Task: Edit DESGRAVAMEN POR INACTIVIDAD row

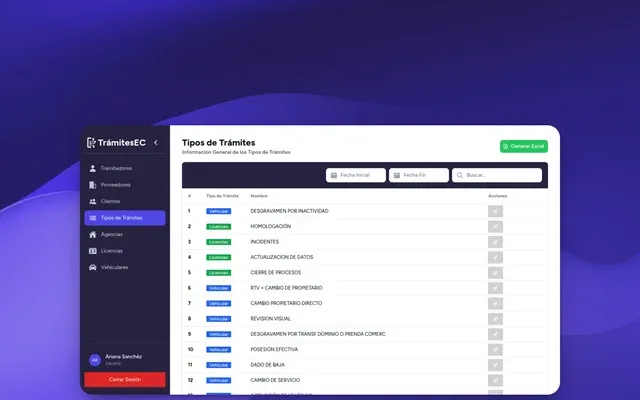Action: (495, 211)
